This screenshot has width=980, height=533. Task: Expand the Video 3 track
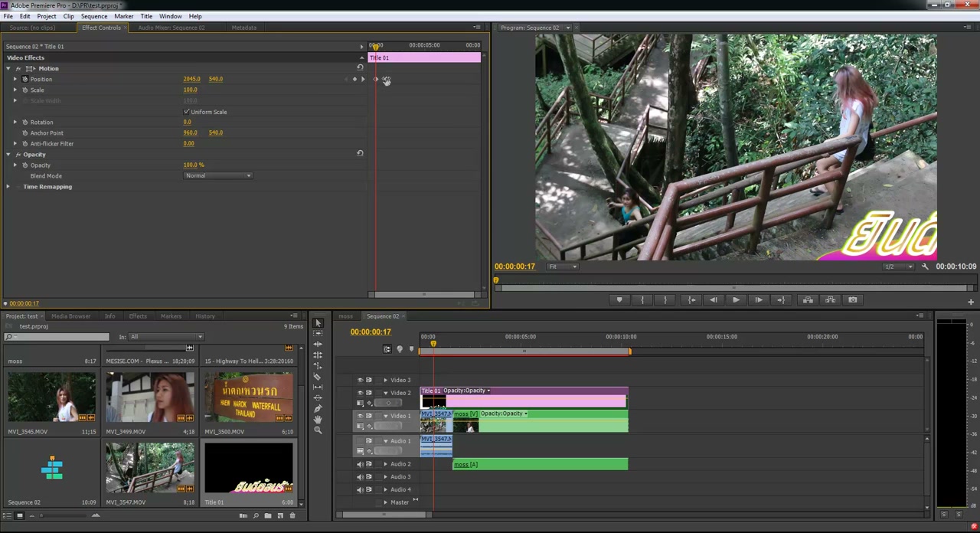tap(386, 380)
